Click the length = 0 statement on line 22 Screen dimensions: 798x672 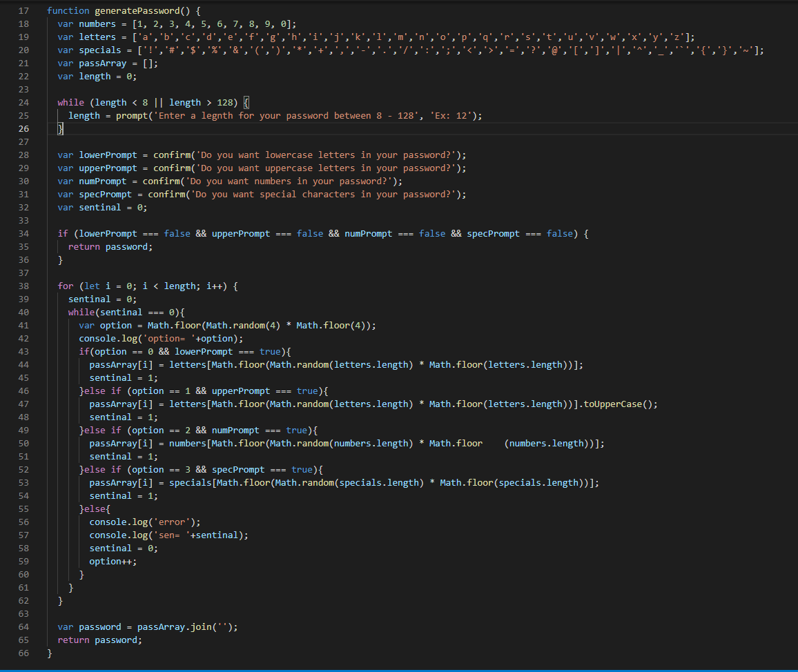[x=108, y=77]
